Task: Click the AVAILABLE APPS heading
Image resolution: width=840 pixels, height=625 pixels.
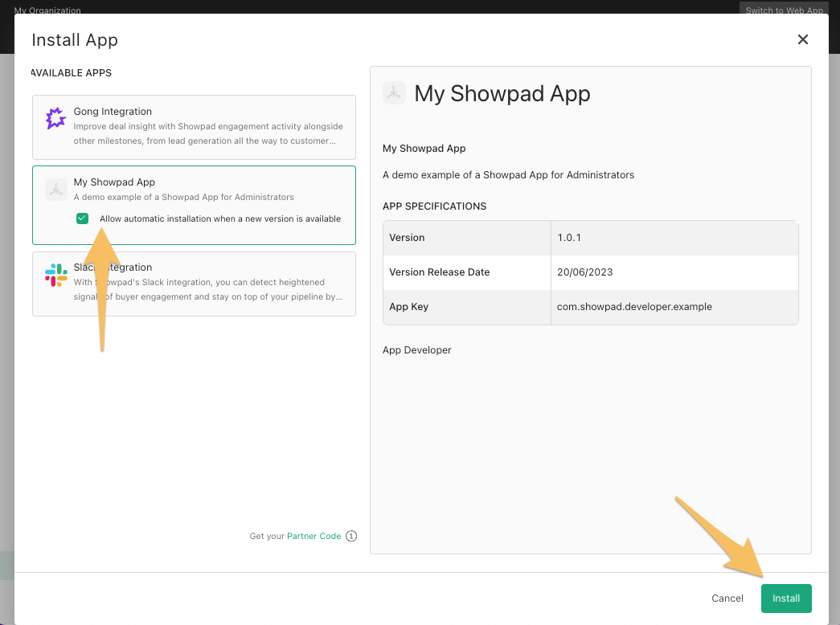Action: tap(72, 73)
